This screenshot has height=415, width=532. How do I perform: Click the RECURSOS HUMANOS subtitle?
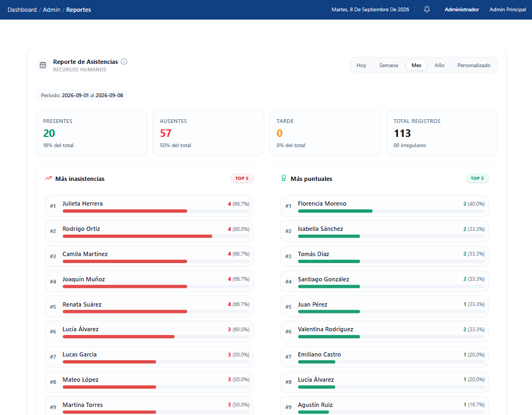79,70
